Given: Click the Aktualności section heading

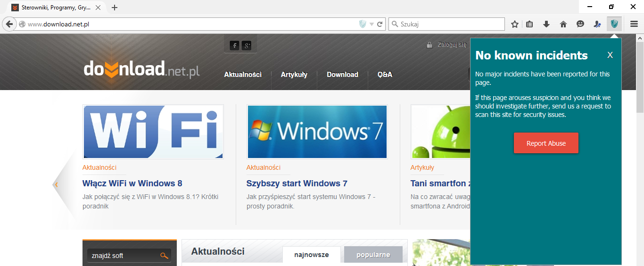Looking at the screenshot, I should (218, 251).
